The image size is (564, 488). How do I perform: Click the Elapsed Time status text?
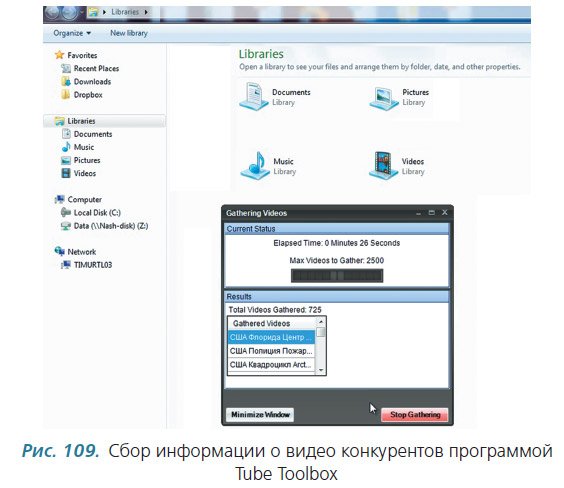pyautogui.click(x=337, y=243)
